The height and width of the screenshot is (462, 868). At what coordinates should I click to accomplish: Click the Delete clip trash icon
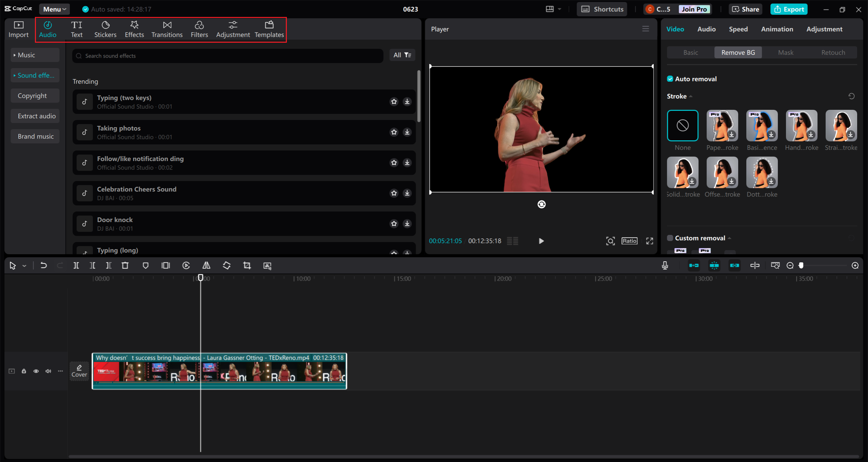(x=125, y=265)
